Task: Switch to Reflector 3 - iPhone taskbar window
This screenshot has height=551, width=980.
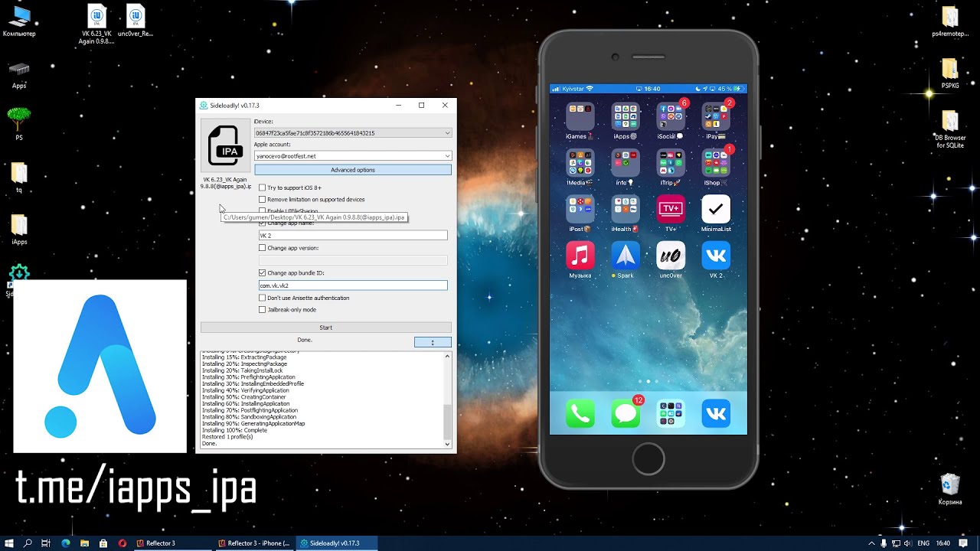Action: [253, 543]
